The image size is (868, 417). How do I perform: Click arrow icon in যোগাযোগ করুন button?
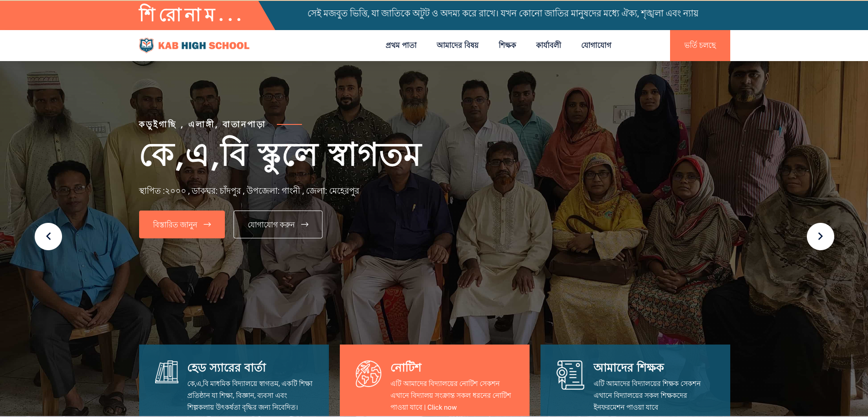tap(305, 224)
